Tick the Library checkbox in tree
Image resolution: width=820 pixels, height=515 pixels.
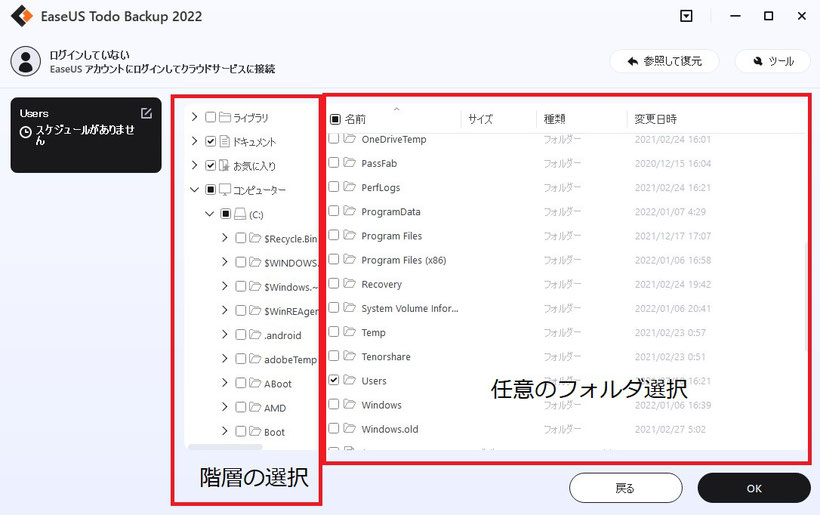point(210,117)
